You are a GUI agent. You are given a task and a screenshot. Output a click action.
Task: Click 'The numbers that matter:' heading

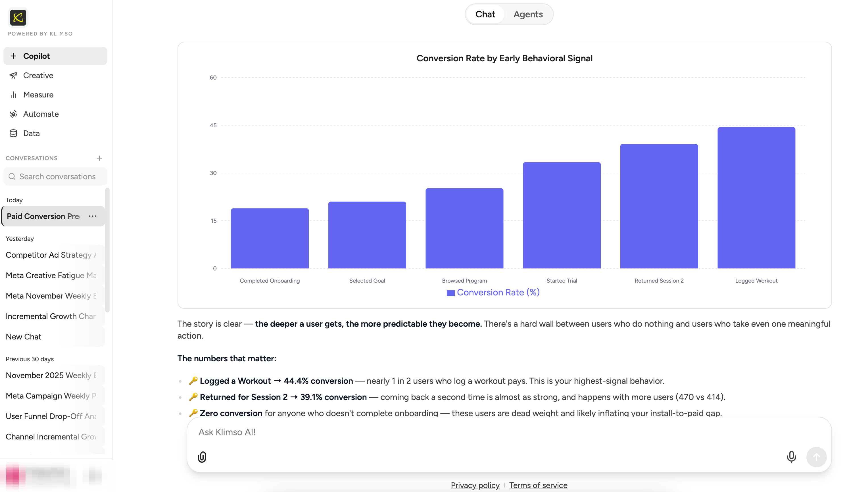(x=227, y=358)
